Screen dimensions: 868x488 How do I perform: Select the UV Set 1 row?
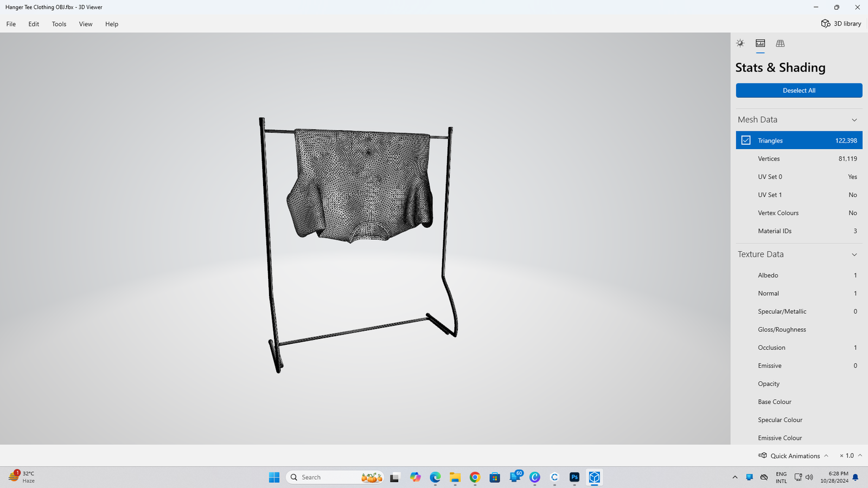click(799, 195)
